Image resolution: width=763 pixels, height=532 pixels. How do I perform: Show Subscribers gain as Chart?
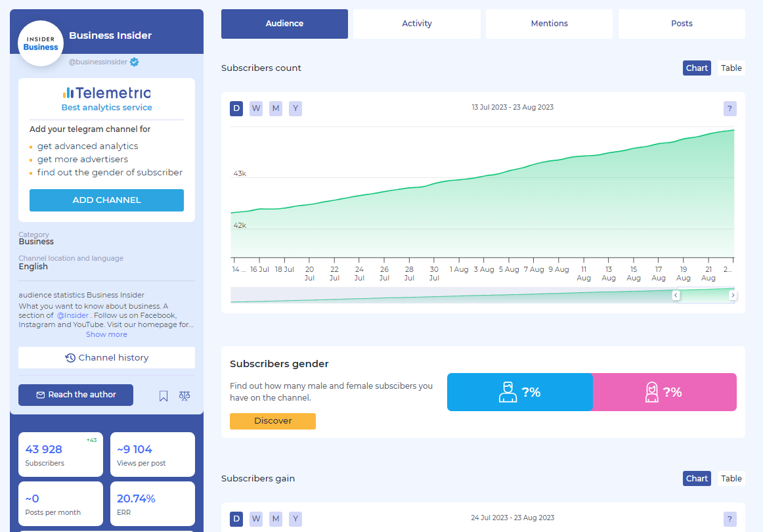[697, 478]
